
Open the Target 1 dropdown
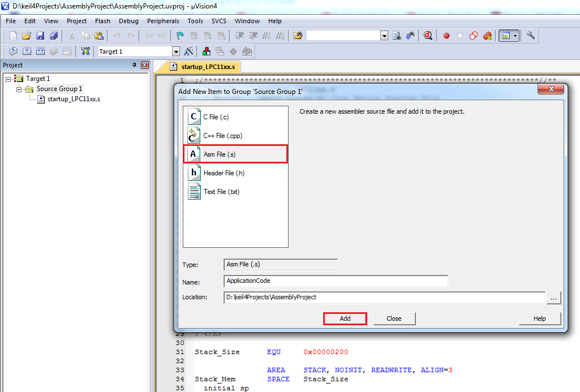176,51
